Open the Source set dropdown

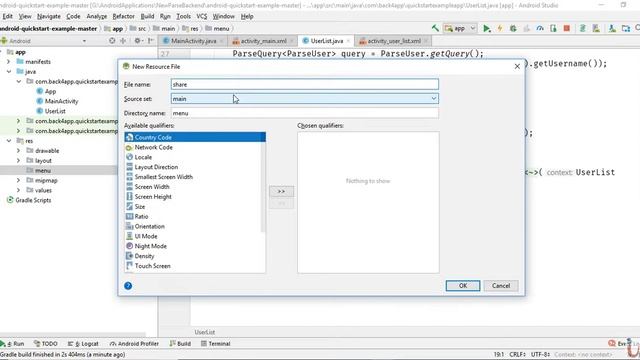pyautogui.click(x=304, y=98)
